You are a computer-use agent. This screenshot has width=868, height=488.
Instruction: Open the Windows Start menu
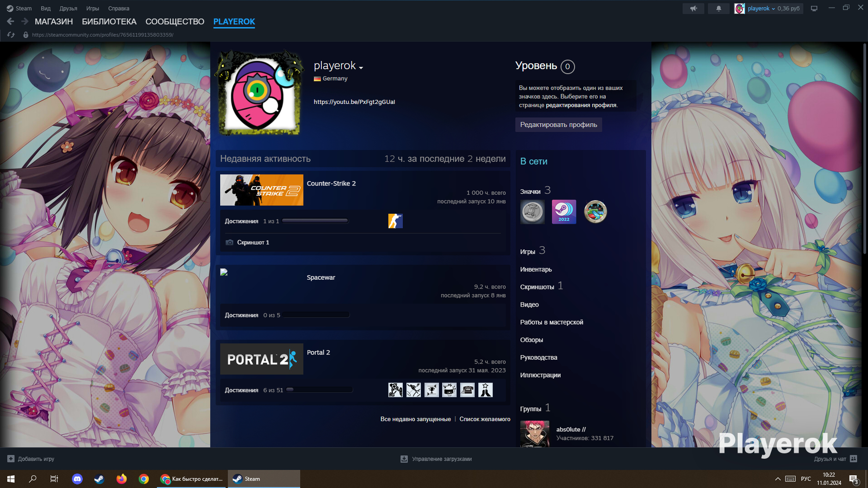coord(11,479)
